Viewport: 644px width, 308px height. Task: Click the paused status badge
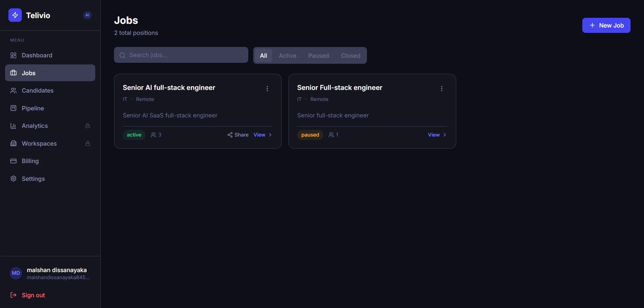point(310,135)
